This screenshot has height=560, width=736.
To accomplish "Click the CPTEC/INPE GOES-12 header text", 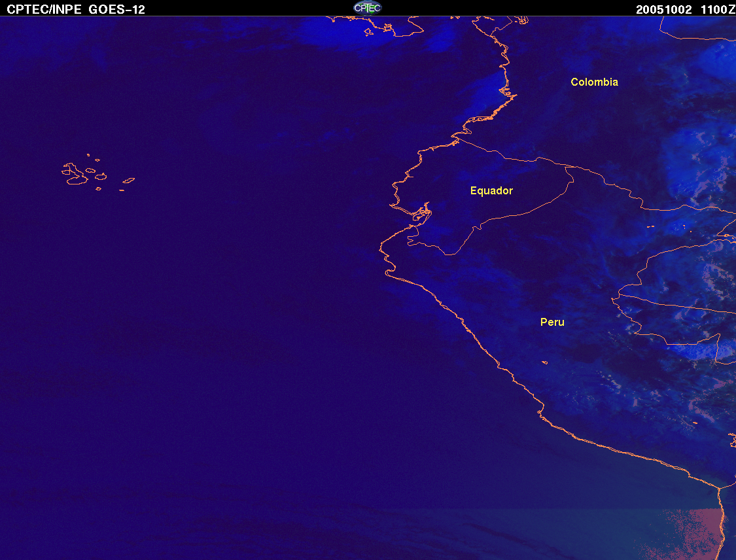I will (x=76, y=9).
